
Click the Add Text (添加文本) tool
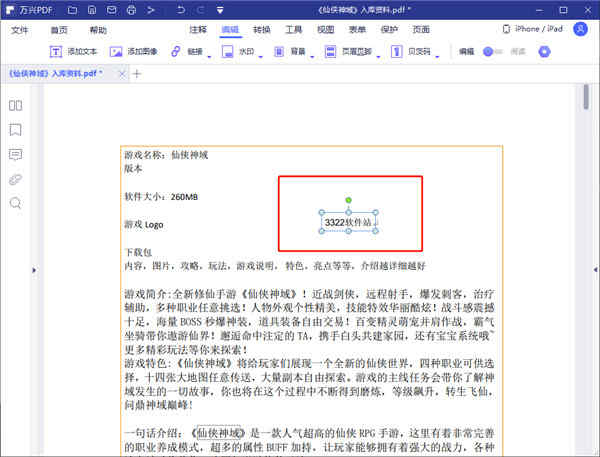click(73, 50)
